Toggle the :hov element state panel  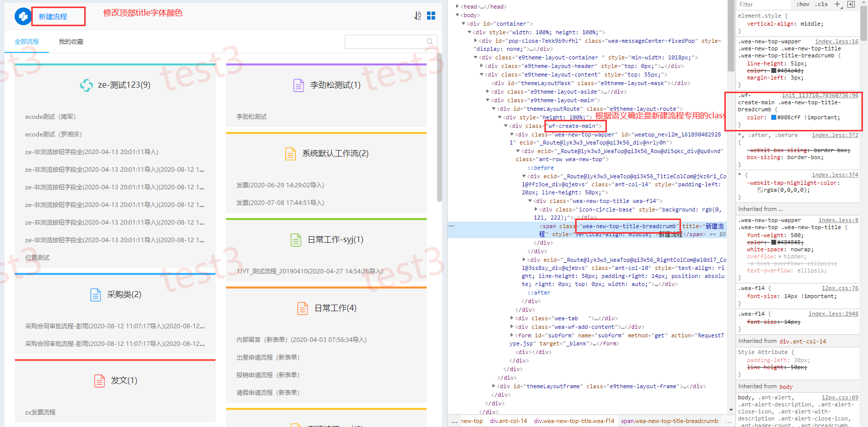tap(803, 5)
